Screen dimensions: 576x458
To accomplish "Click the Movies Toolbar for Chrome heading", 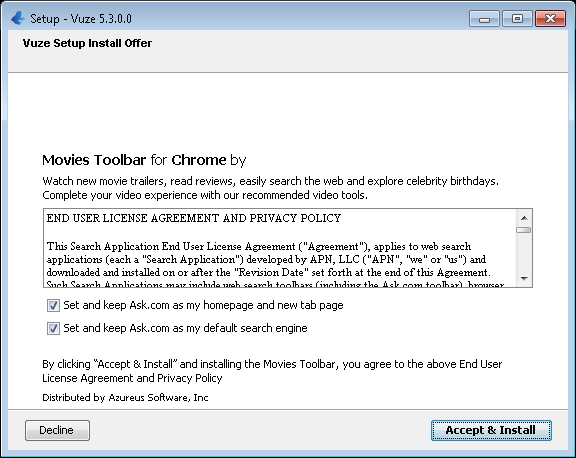I will [144, 160].
